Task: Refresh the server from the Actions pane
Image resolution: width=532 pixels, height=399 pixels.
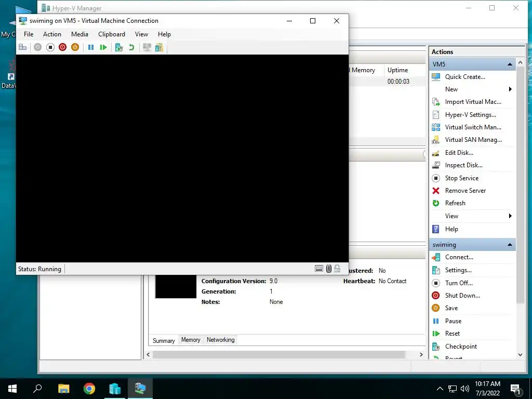Action: click(455, 203)
